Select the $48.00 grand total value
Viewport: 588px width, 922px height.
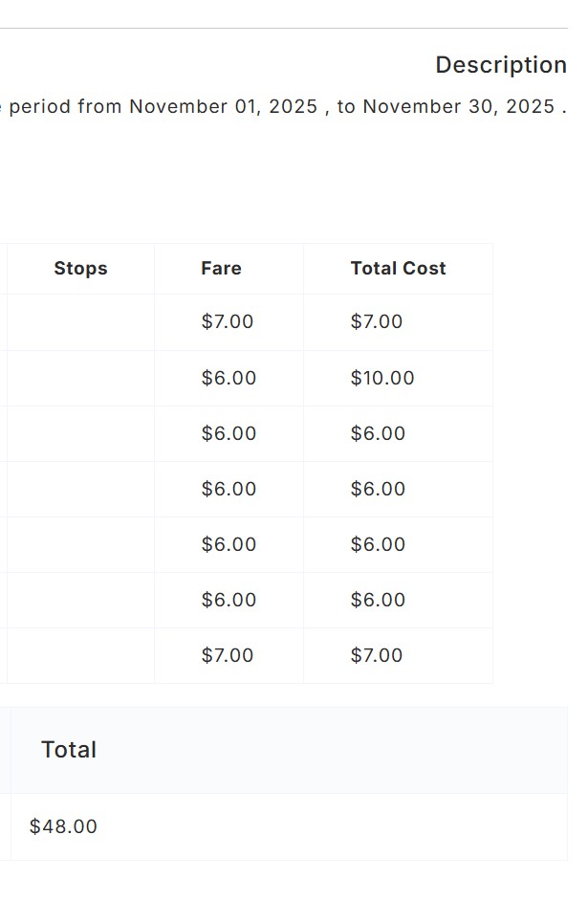point(63,826)
